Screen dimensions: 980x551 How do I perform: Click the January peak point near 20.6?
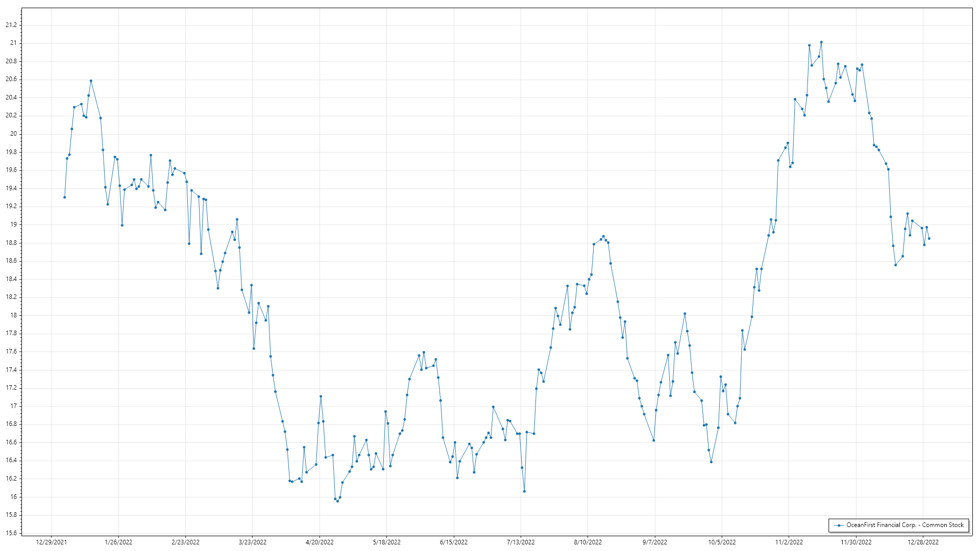coord(91,81)
